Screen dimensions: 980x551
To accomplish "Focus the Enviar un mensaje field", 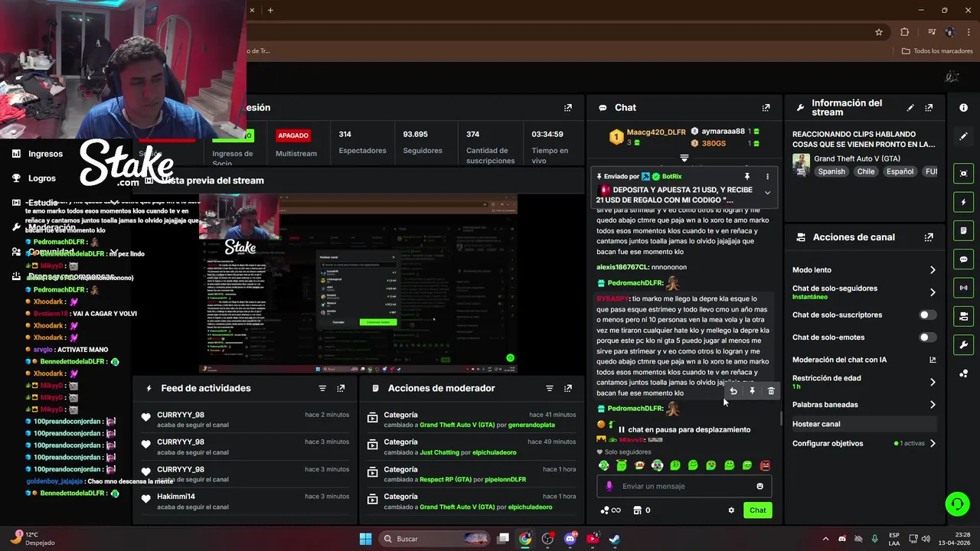I will pyautogui.click(x=684, y=486).
